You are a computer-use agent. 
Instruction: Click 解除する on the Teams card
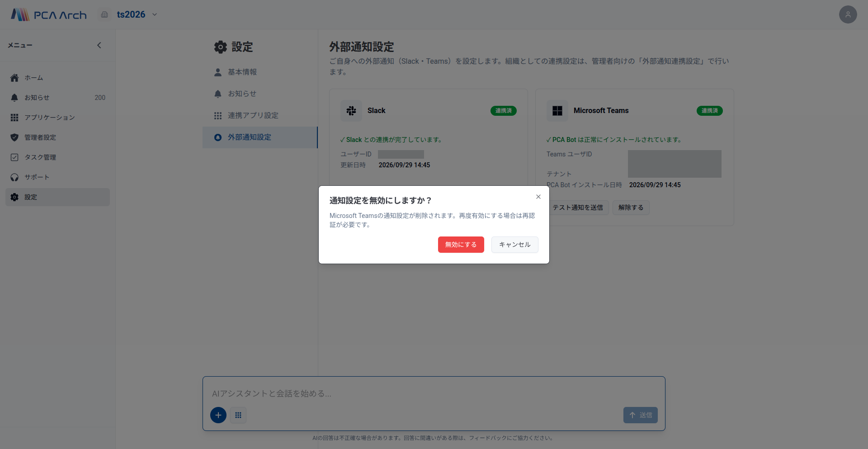click(x=631, y=208)
